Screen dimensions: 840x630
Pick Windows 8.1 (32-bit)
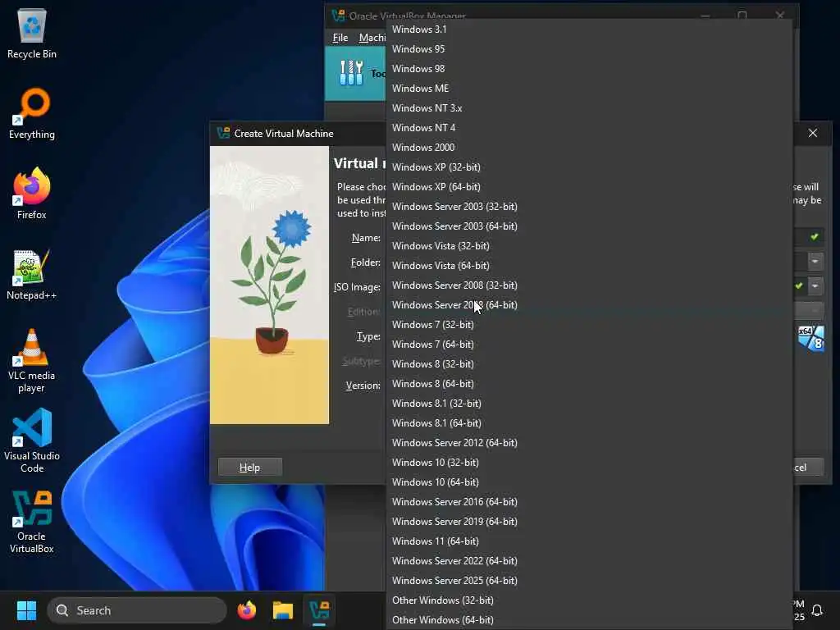click(x=589, y=404)
